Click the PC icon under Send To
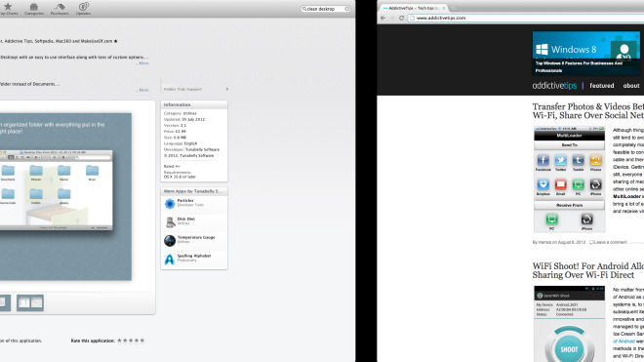The image size is (644, 362). coord(579,184)
